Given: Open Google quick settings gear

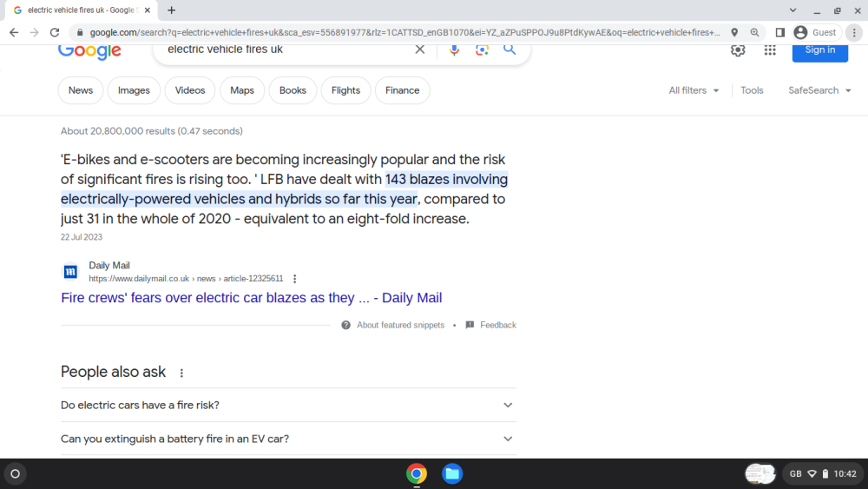Looking at the screenshot, I should [738, 50].
